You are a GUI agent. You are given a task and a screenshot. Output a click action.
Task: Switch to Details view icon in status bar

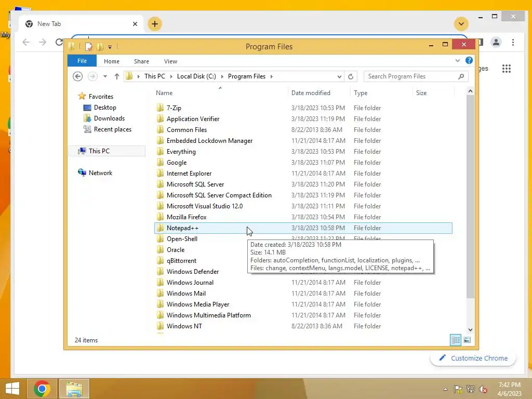(456, 340)
